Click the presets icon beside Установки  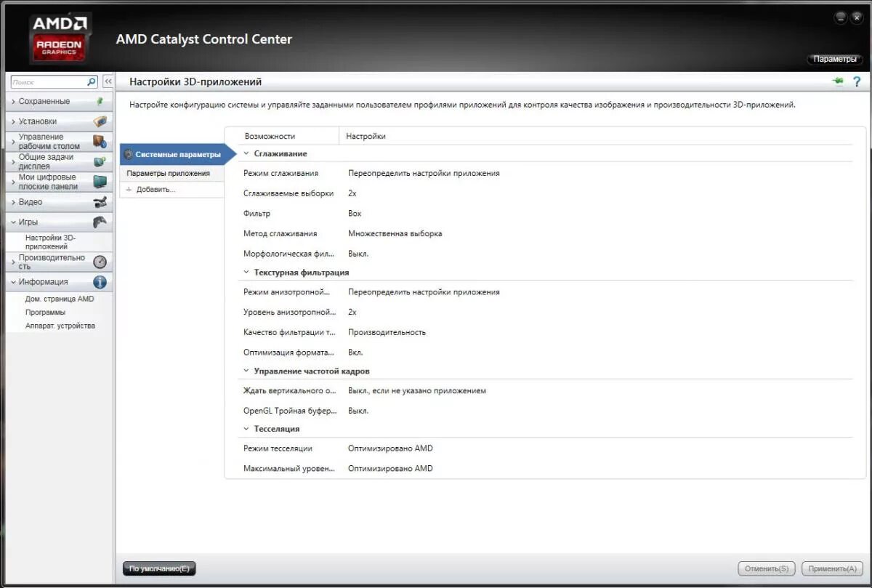(x=100, y=121)
